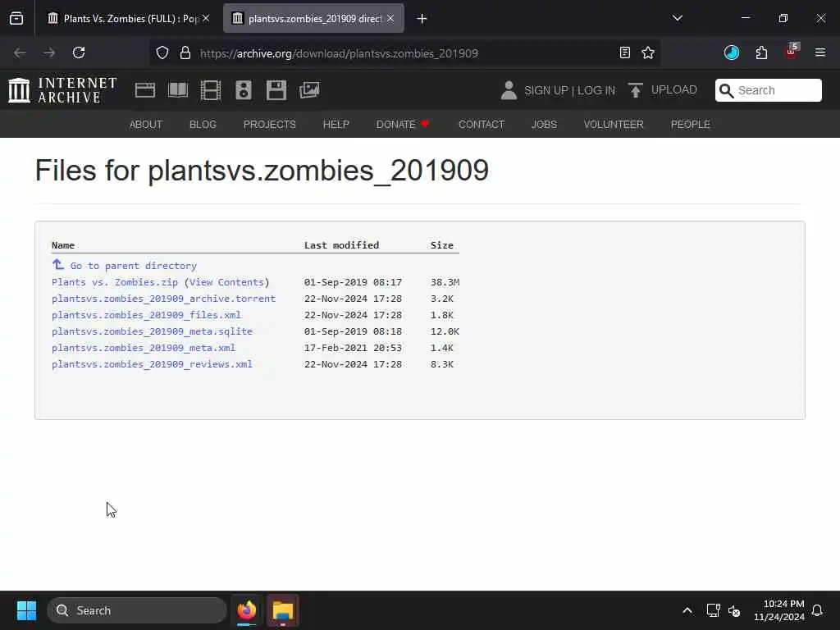840x630 pixels.
Task: Click the 01-Sep-2019 08:17 date
Action: point(353,282)
